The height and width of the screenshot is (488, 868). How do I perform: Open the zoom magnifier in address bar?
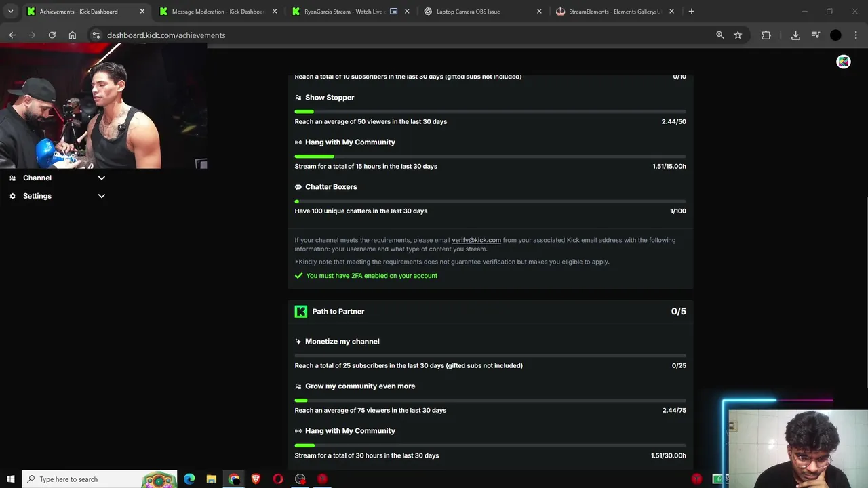720,35
